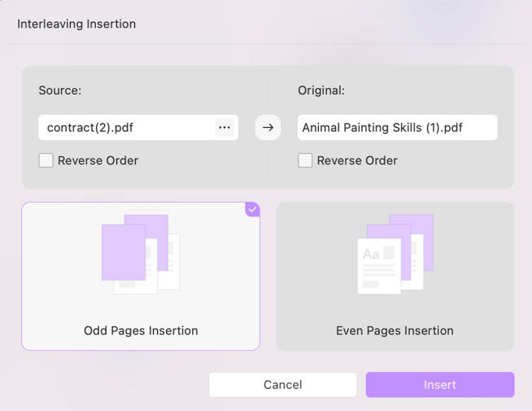Click the Interleaving Insertion title text
Screen dimensions: 532x411
76,24
